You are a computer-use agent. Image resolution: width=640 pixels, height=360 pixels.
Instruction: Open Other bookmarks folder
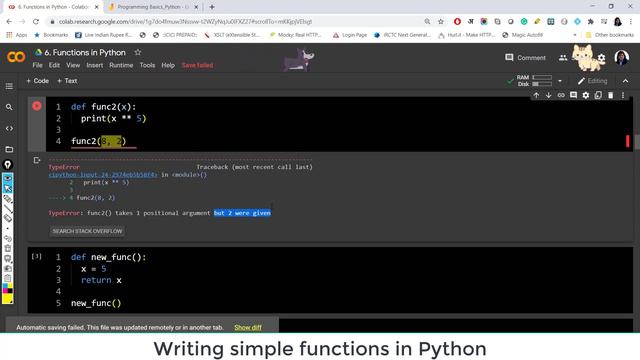click(610, 35)
